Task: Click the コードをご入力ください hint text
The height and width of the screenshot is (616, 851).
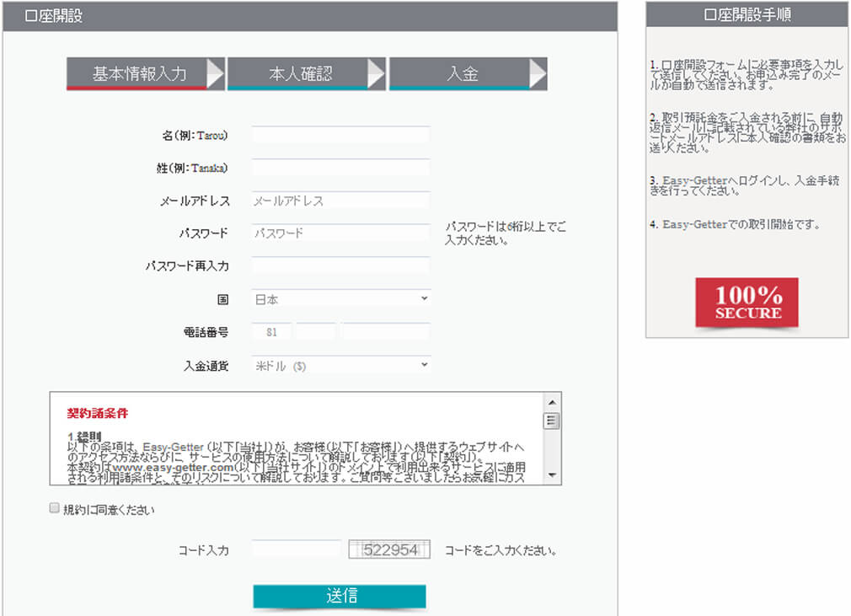Action: click(x=500, y=550)
